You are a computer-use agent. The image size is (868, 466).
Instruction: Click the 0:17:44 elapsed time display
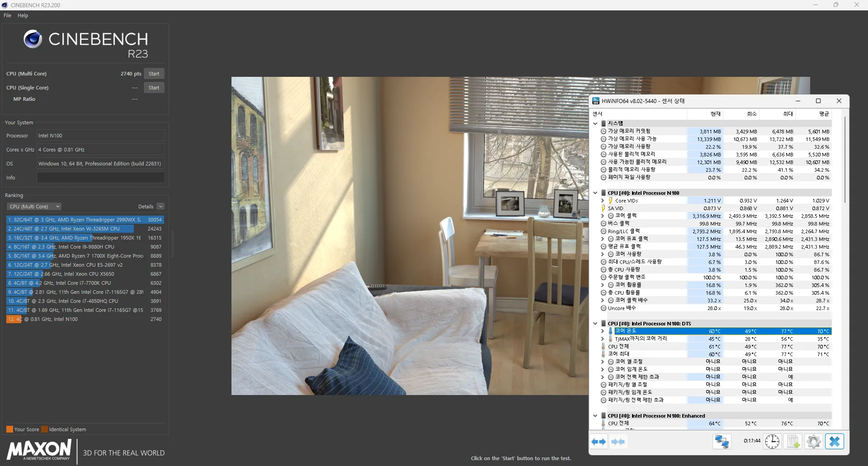click(752, 441)
